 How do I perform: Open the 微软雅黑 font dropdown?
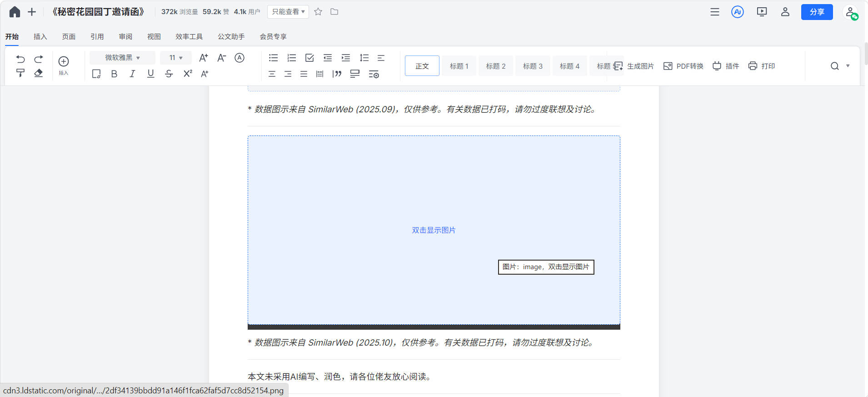(122, 58)
